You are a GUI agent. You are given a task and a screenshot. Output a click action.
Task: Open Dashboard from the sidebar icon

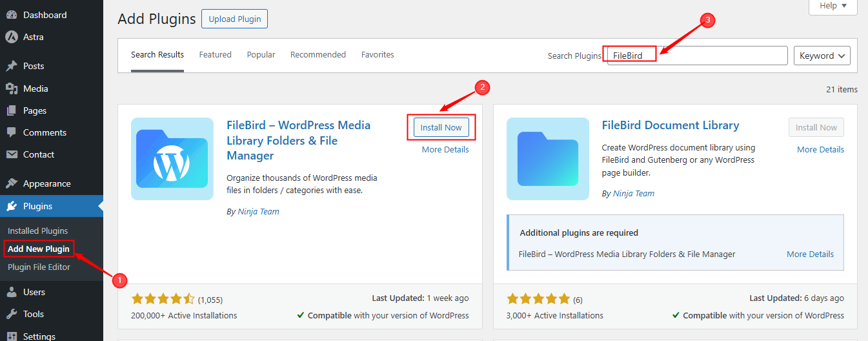(x=12, y=15)
